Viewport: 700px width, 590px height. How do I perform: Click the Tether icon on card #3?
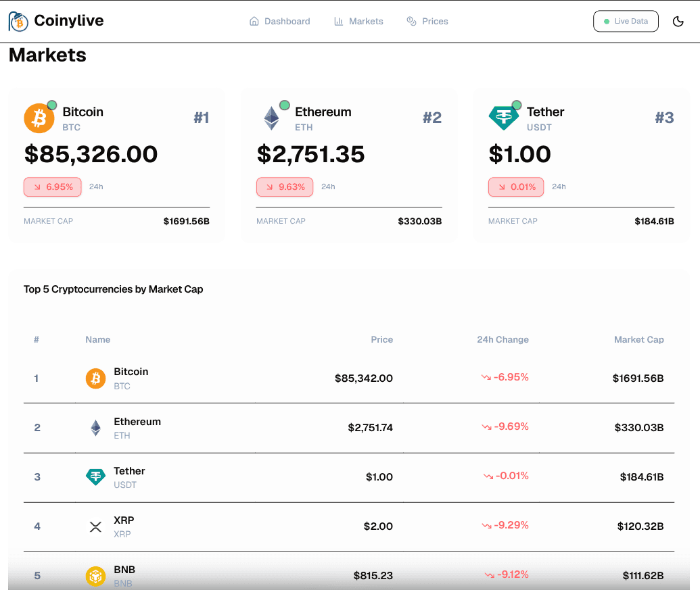pyautogui.click(x=504, y=116)
